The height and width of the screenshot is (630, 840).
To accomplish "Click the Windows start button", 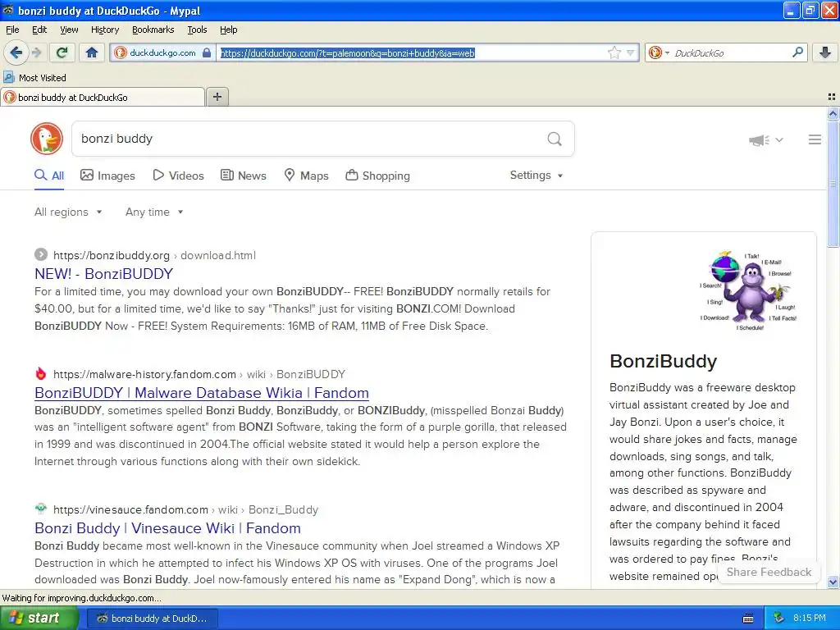I will pyautogui.click(x=39, y=619).
